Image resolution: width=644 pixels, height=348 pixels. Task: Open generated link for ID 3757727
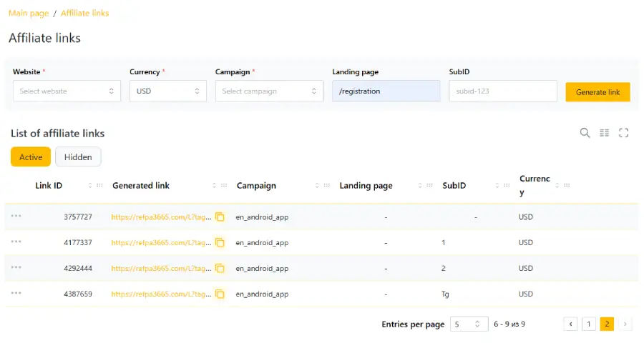(162, 217)
